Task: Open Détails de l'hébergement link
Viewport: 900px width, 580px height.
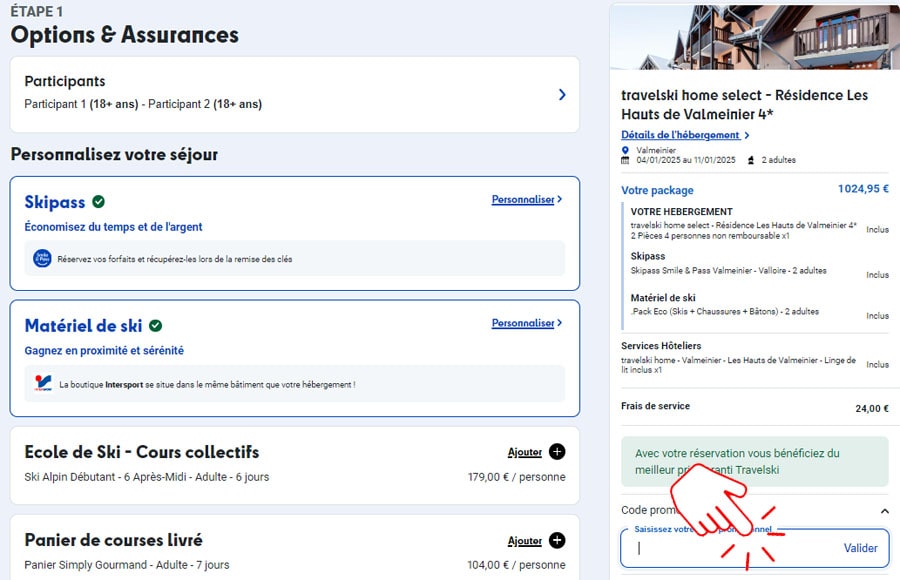Action: click(685, 135)
